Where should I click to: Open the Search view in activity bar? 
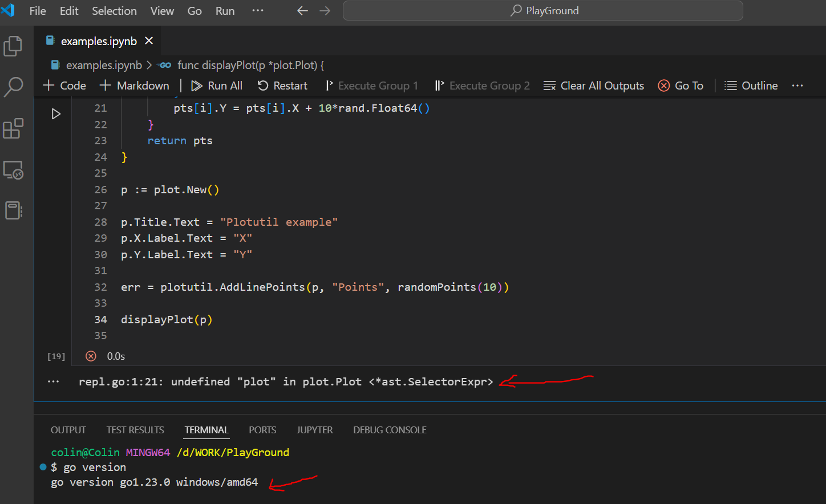13,87
